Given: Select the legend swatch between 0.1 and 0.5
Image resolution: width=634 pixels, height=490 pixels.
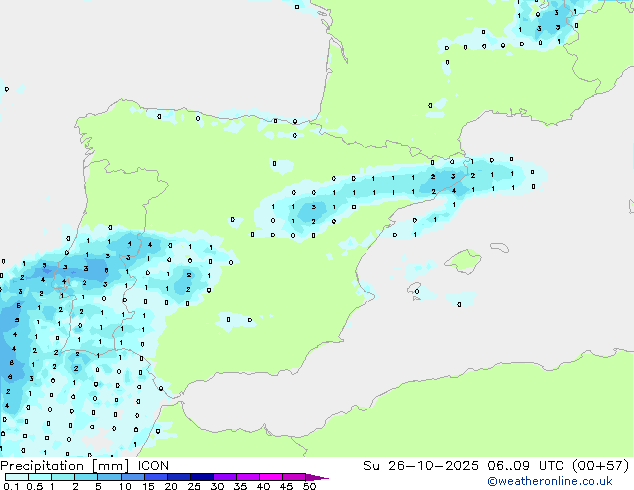Looking at the screenshot, I should (x=17, y=477).
